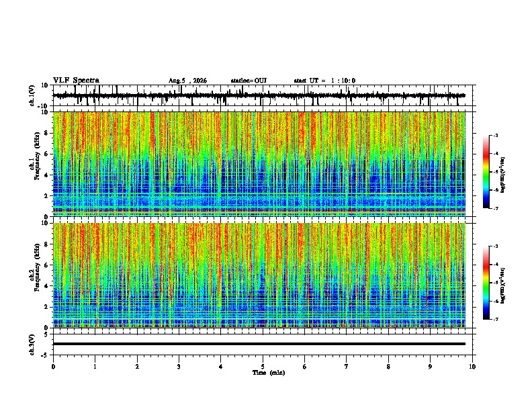Click the "Time (min)" axis label
Screen dimensions: 532x411
coord(269,373)
